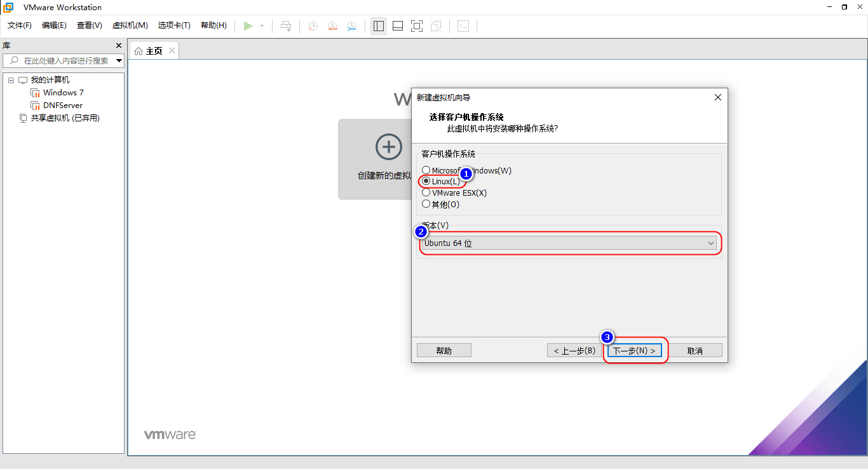The height and width of the screenshot is (469, 868).
Task: Close the Library panel with X
Action: (x=118, y=46)
